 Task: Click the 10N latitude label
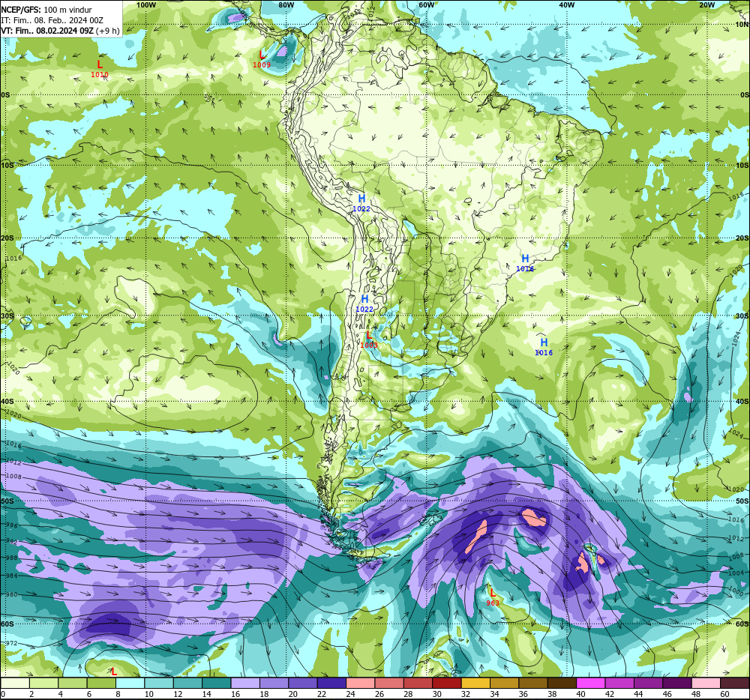[742, 25]
